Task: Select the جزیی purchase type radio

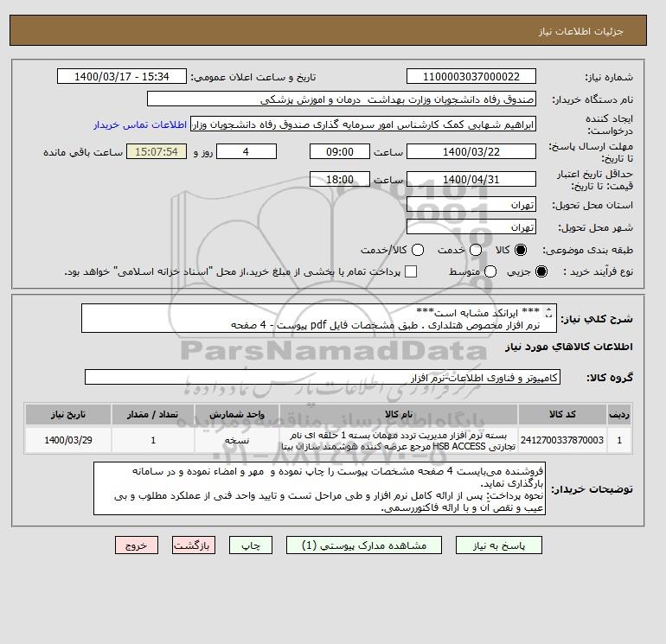Action: pos(541,271)
